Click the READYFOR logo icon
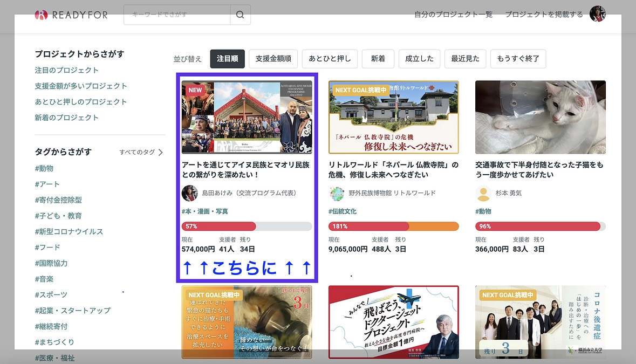 (x=43, y=15)
